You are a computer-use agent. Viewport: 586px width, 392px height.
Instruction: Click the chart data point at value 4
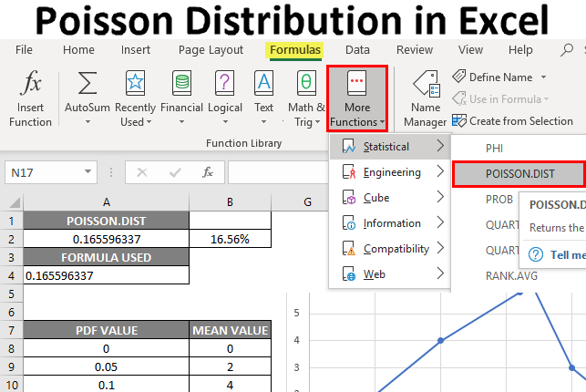click(440, 340)
